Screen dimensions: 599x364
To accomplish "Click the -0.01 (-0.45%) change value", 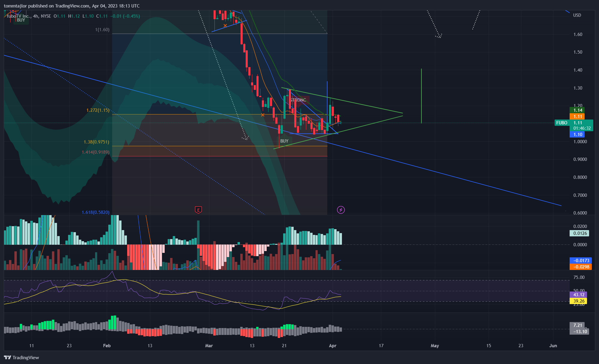I will click(x=125, y=16).
